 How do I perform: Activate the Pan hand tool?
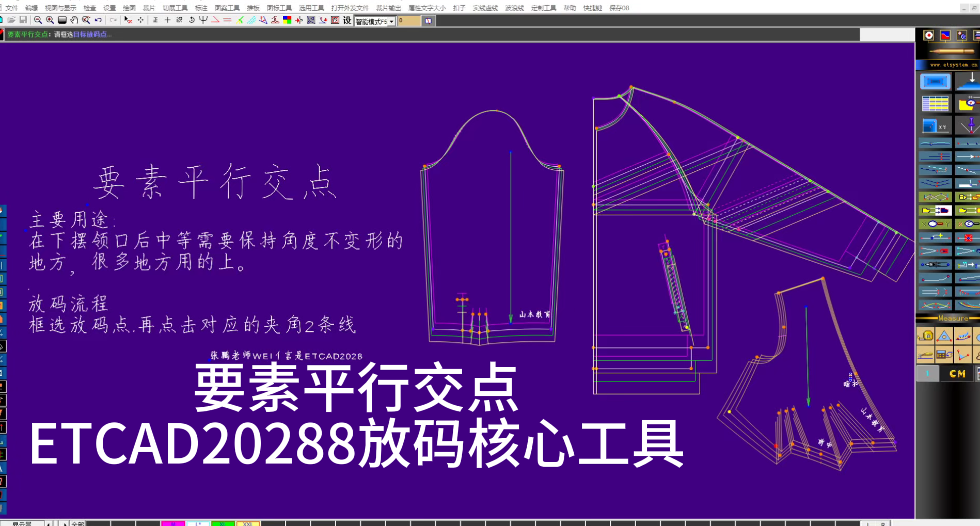click(74, 21)
